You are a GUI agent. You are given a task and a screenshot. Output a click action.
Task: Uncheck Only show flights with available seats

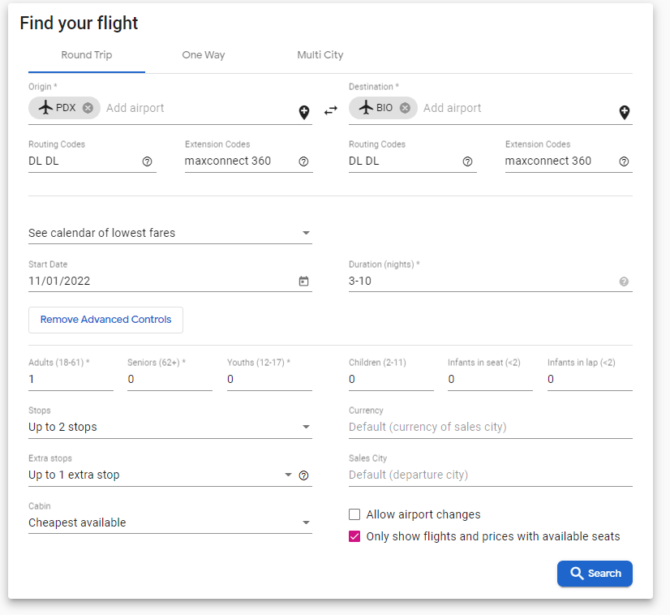click(354, 537)
